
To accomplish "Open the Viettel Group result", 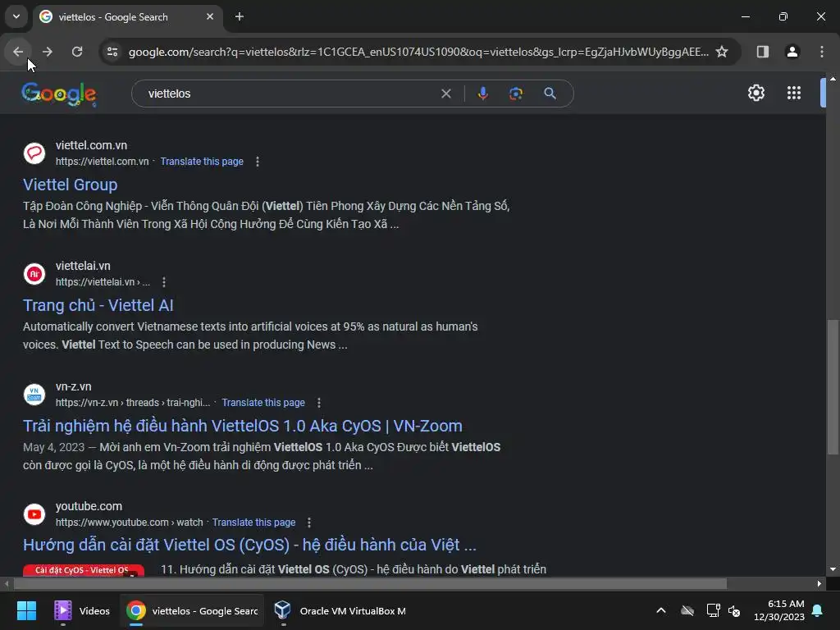I will (71, 185).
